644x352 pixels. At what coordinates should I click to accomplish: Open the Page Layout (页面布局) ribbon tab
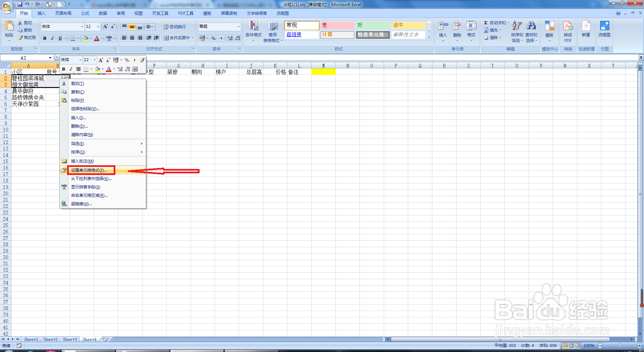63,13
